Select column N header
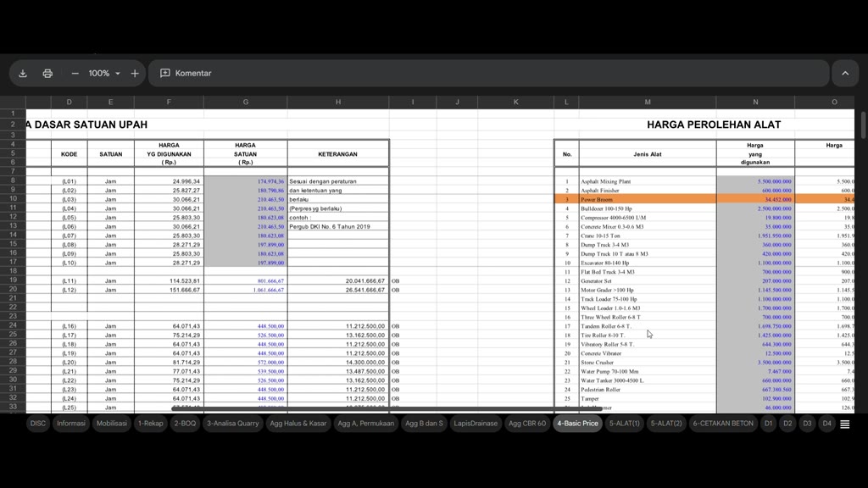The width and height of the screenshot is (868, 488). [755, 102]
